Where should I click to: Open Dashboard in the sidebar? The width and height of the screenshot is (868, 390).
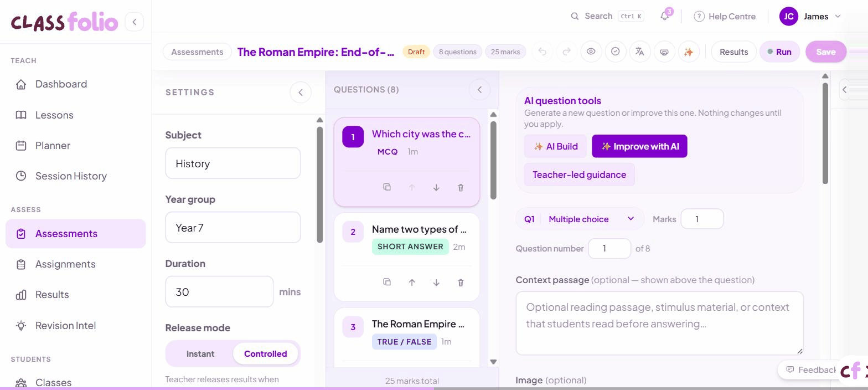76,84
